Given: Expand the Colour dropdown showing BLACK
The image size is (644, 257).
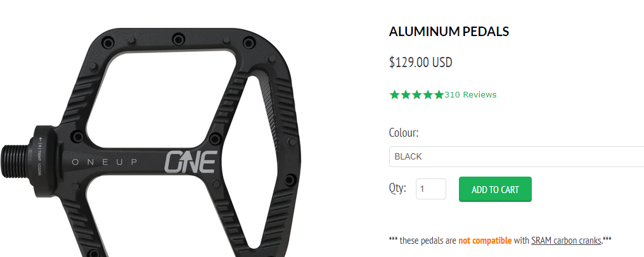Looking at the screenshot, I should [517, 156].
